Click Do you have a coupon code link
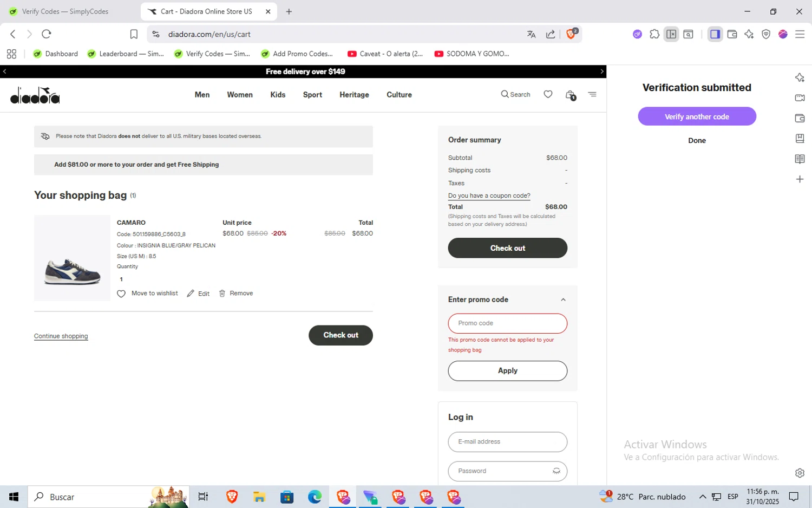Image resolution: width=812 pixels, height=508 pixels. 489,196
